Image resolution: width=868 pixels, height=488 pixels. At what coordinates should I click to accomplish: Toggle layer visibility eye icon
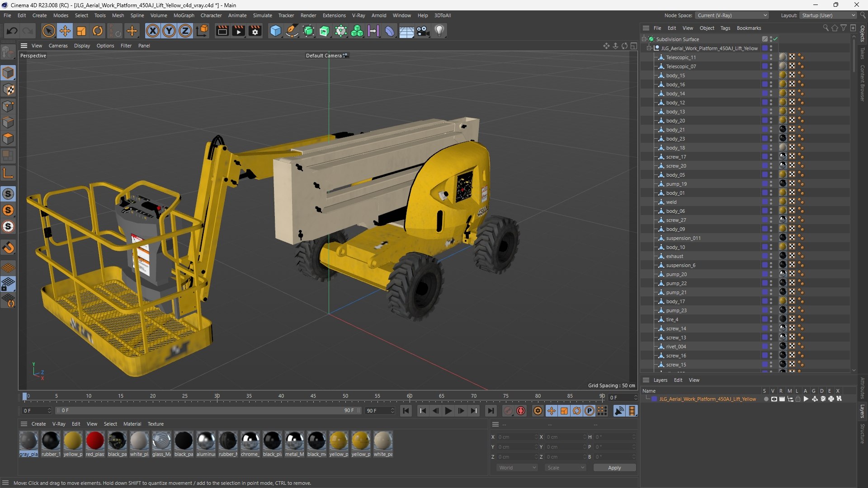(774, 399)
